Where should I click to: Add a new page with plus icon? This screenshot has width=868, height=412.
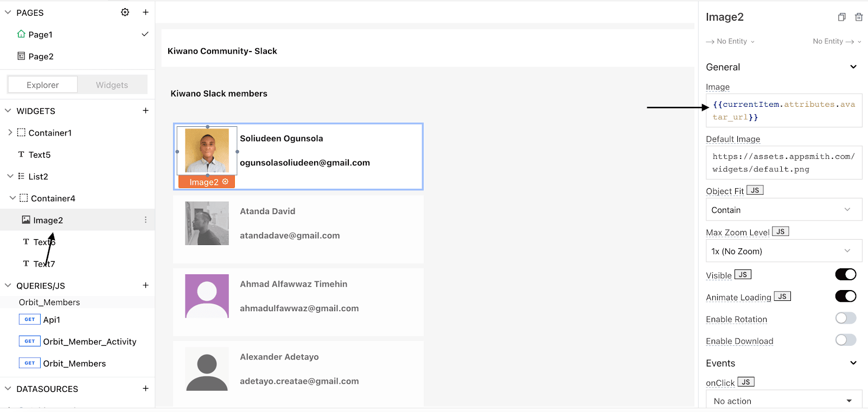pyautogui.click(x=145, y=12)
